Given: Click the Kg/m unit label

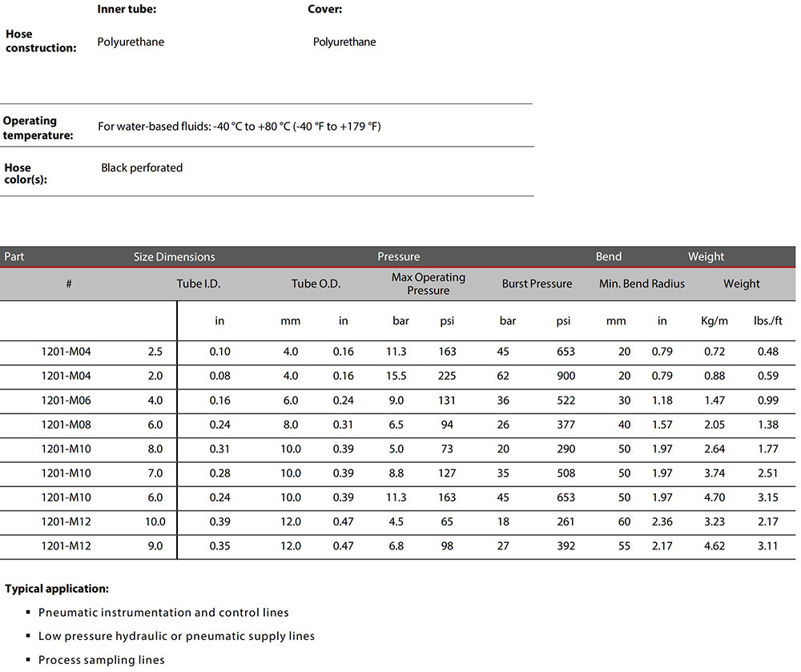Looking at the screenshot, I should point(714,321).
